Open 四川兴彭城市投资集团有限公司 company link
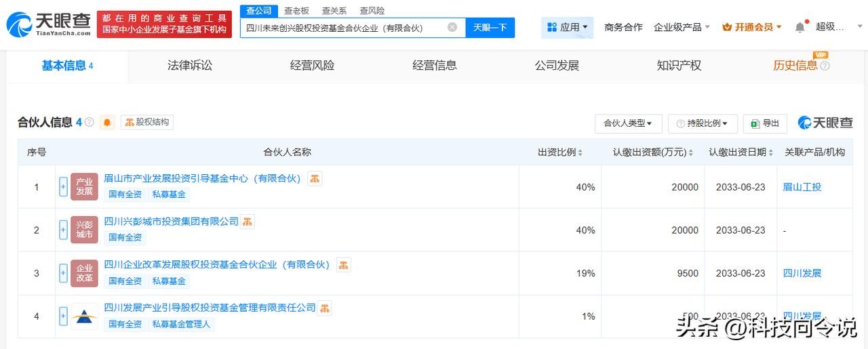This screenshot has height=349, width=868. point(171,222)
